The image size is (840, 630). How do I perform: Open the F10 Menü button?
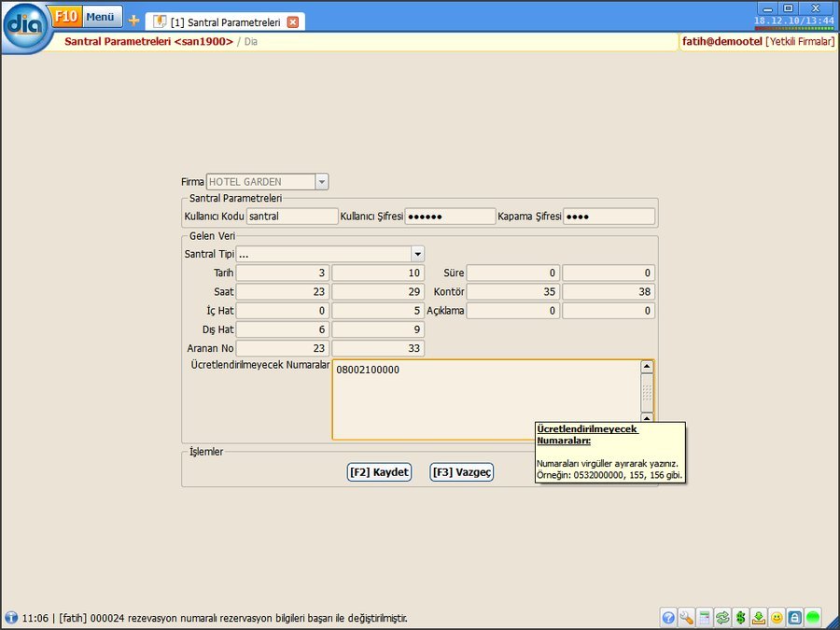[x=87, y=17]
